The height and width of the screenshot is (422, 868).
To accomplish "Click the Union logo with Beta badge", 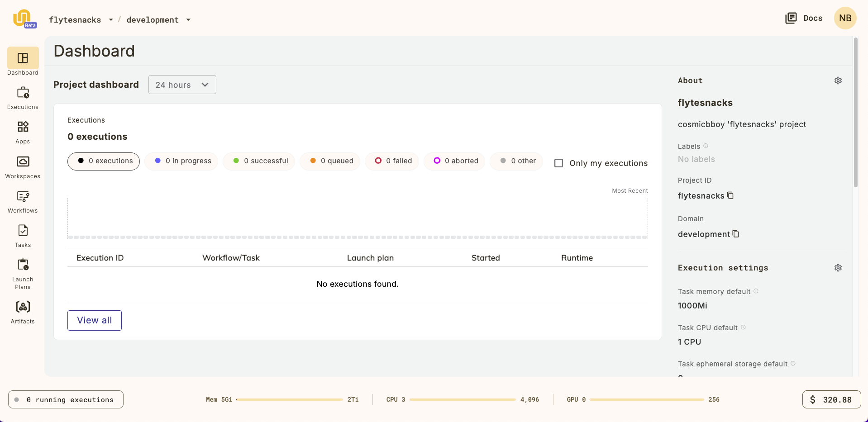I will click(24, 19).
